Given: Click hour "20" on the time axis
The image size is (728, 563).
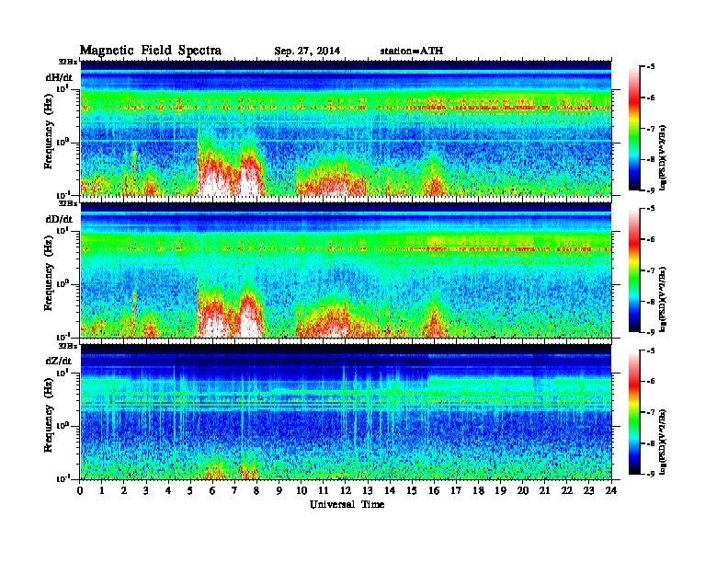Looking at the screenshot, I should (x=522, y=491).
